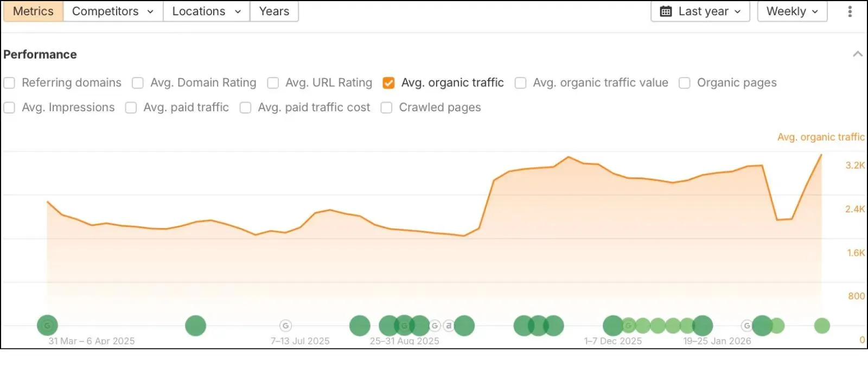Check the Crawled pages option
The image size is (868, 380).
pos(386,107)
